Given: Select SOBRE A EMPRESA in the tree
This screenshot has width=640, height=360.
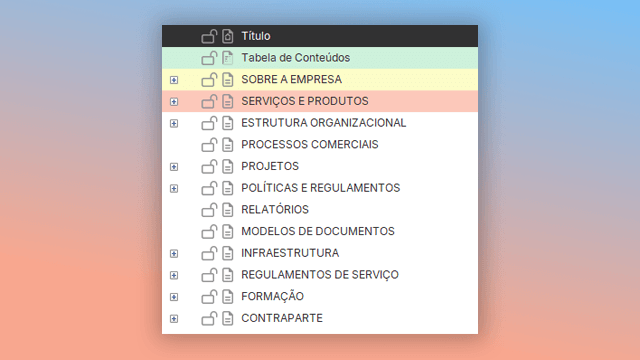Looking at the screenshot, I should point(291,79).
